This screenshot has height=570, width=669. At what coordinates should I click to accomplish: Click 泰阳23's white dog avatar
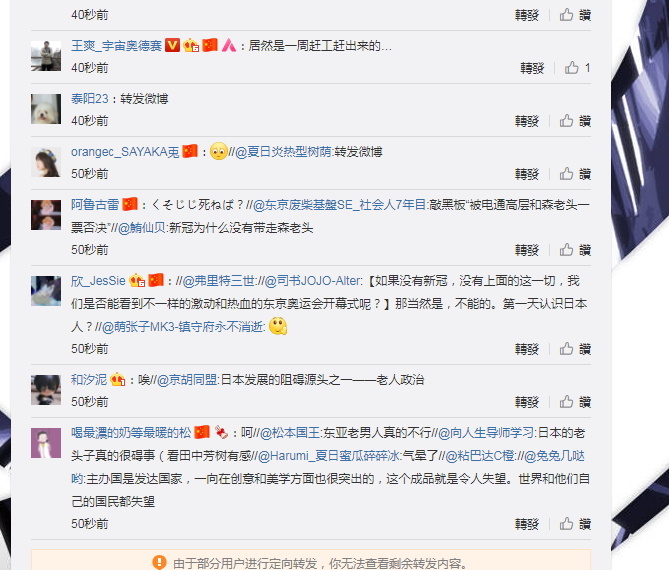click(x=46, y=109)
